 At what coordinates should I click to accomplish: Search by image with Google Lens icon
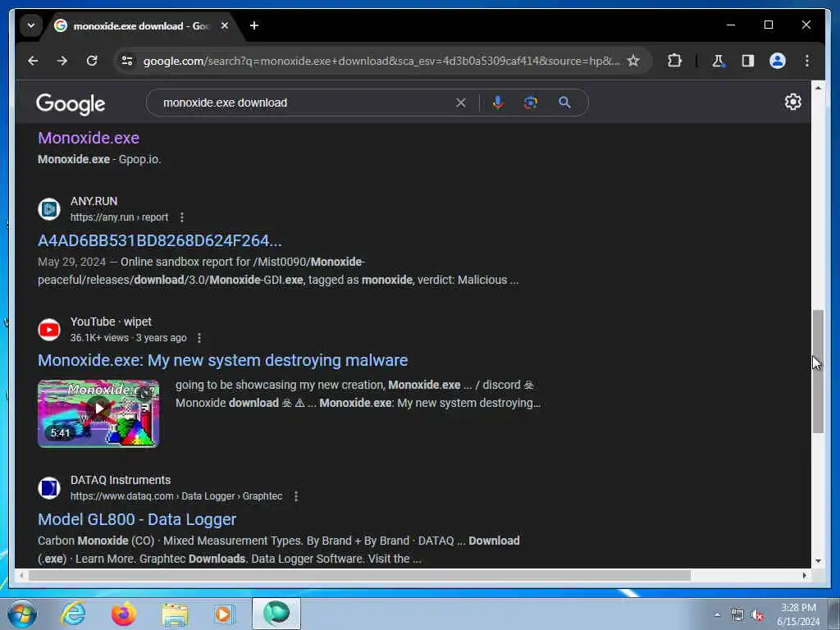click(531, 103)
